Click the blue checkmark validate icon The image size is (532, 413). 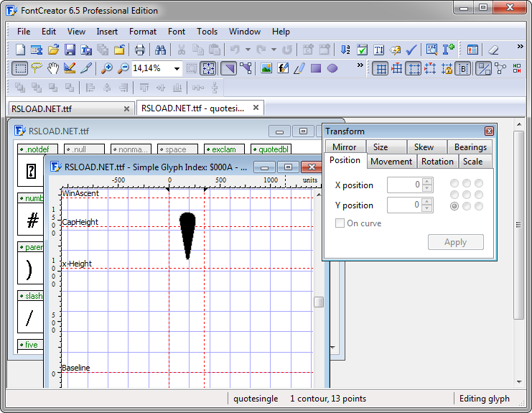tap(411, 50)
